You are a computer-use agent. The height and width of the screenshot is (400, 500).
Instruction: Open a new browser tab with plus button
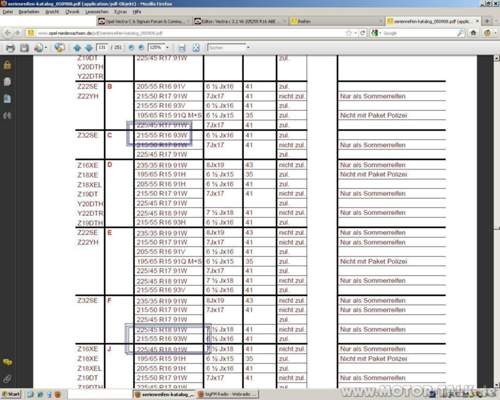[x=487, y=21]
